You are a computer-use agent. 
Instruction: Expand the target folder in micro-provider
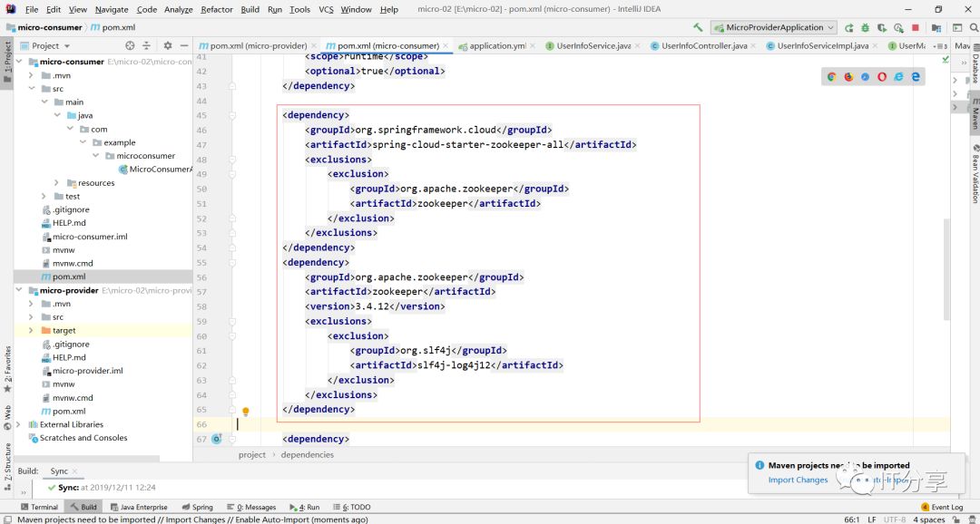point(31,330)
